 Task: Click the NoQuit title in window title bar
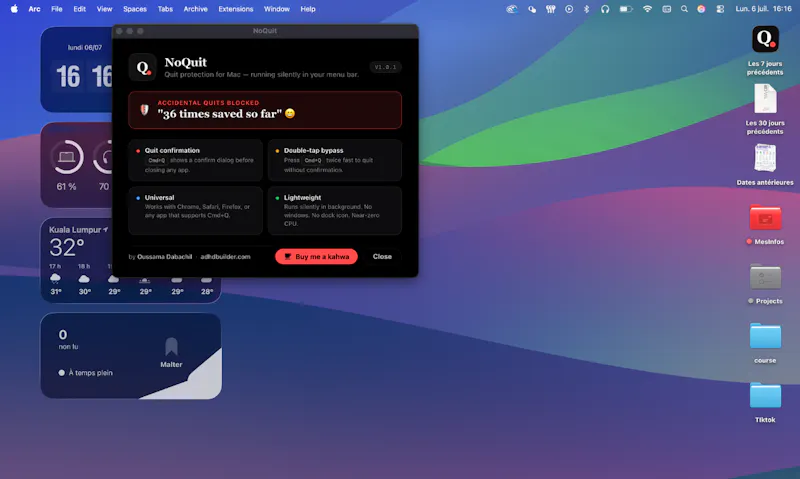(x=265, y=31)
